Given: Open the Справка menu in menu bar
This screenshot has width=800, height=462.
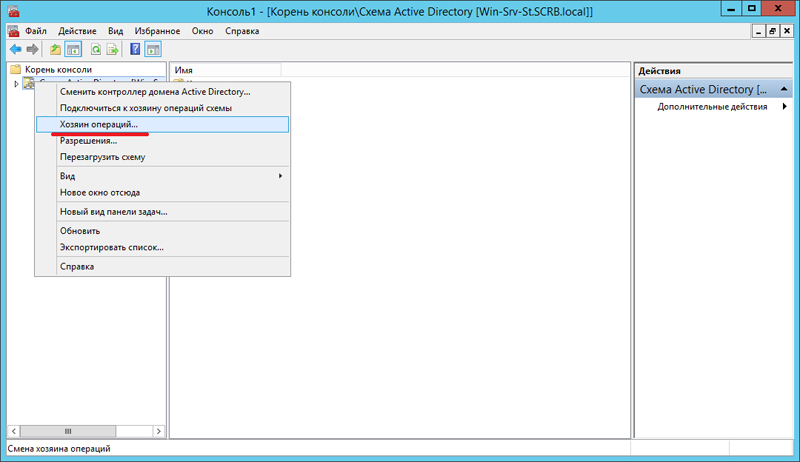Looking at the screenshot, I should click(242, 31).
